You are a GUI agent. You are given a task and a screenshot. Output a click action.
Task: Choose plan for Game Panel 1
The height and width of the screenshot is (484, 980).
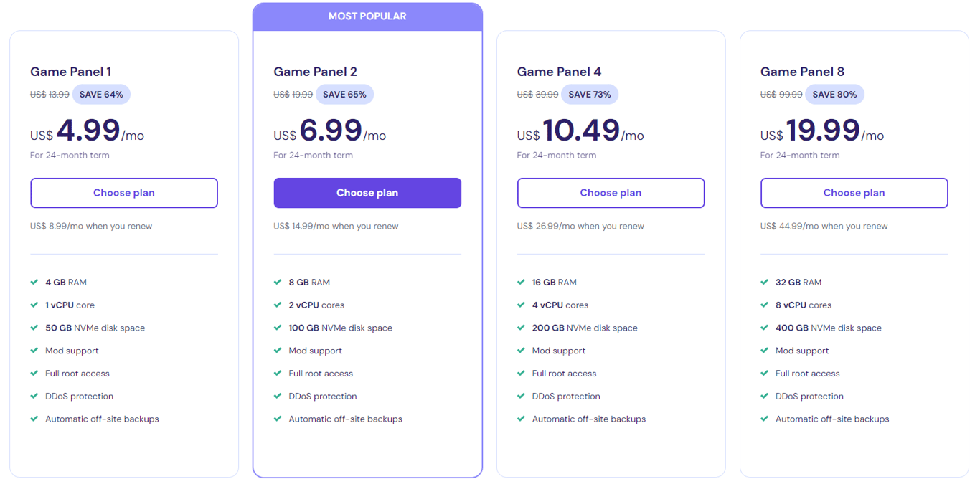point(123,192)
